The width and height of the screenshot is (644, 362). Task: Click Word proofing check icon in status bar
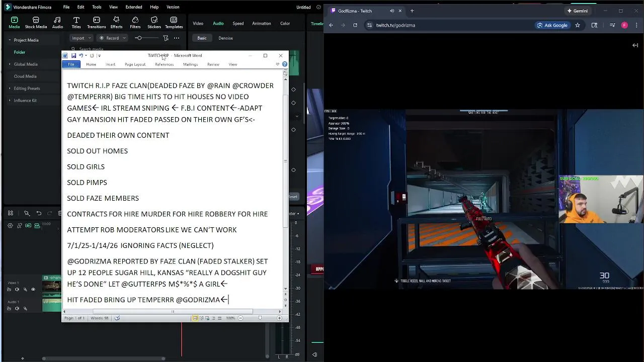(x=117, y=318)
